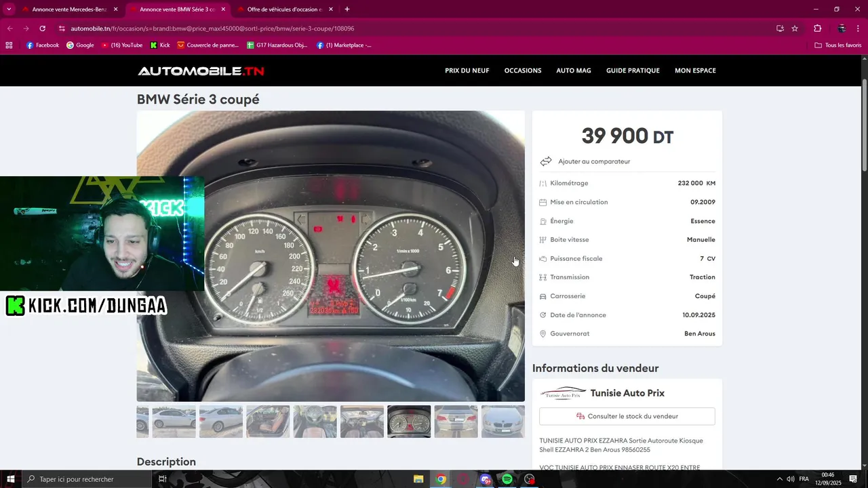This screenshot has height=488, width=868.
Task: Open the Chrome profile avatar
Action: coord(842,28)
